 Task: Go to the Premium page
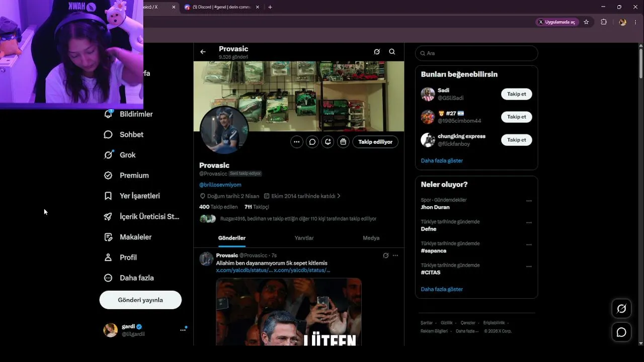coord(126,175)
